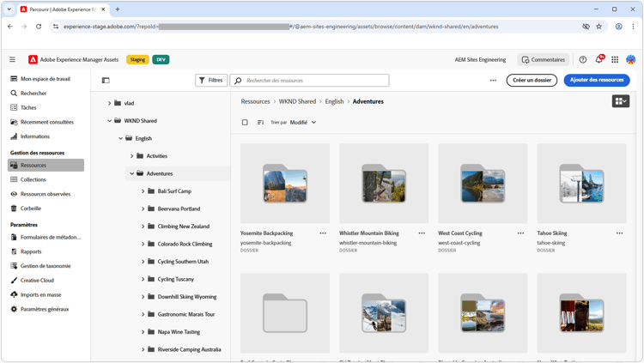The width and height of the screenshot is (644, 363).
Task: Bookmark this page with the star
Action: point(598,27)
